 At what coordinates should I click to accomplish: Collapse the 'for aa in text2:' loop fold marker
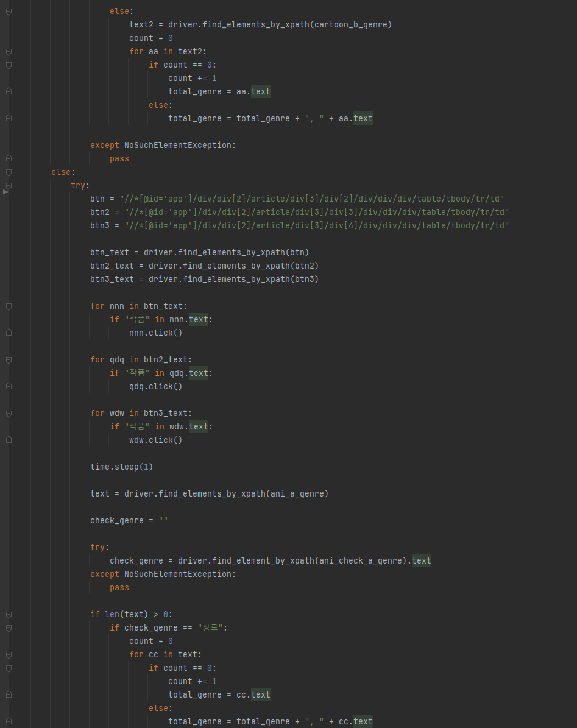point(9,52)
